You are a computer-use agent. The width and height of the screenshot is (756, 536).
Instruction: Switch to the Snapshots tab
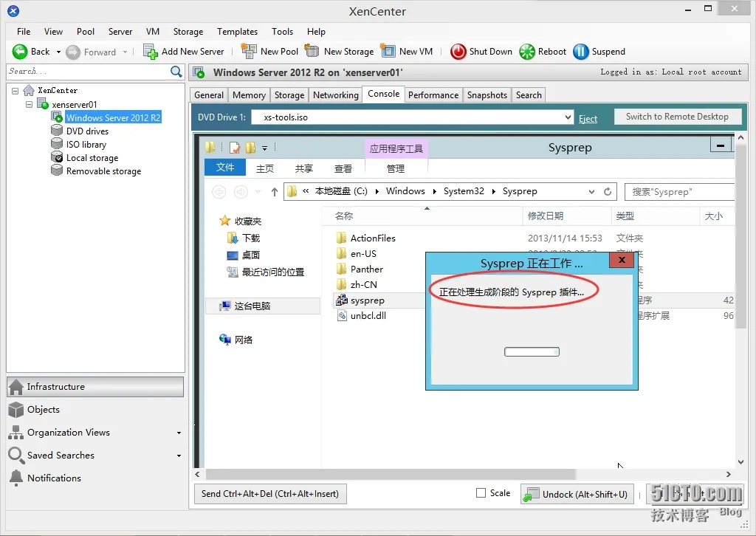[487, 95]
